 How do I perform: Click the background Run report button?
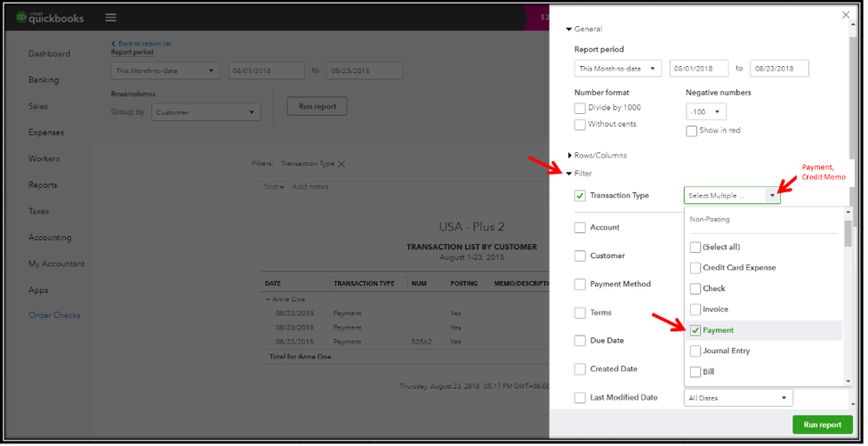(317, 106)
